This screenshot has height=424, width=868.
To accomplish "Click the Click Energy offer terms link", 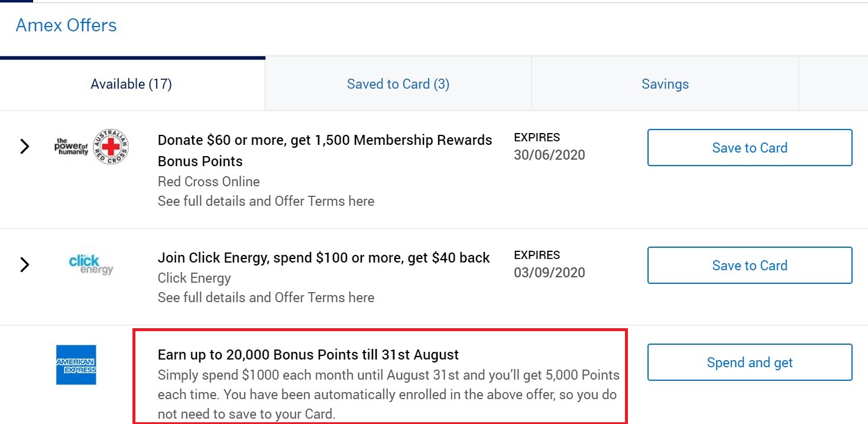I will click(x=265, y=297).
